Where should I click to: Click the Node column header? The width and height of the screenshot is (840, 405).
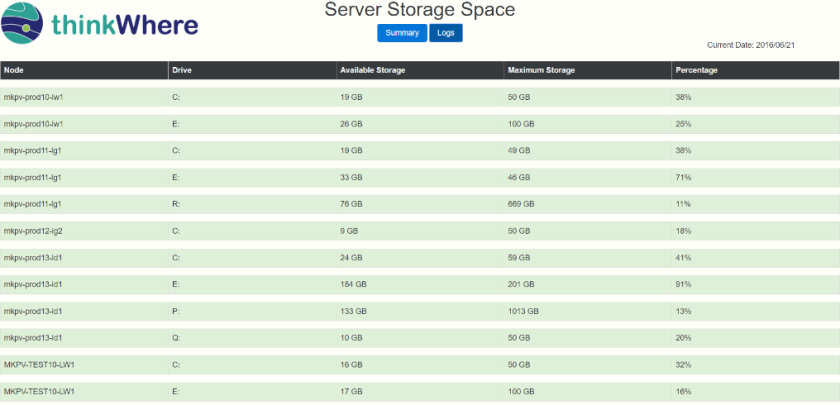pyautogui.click(x=84, y=70)
